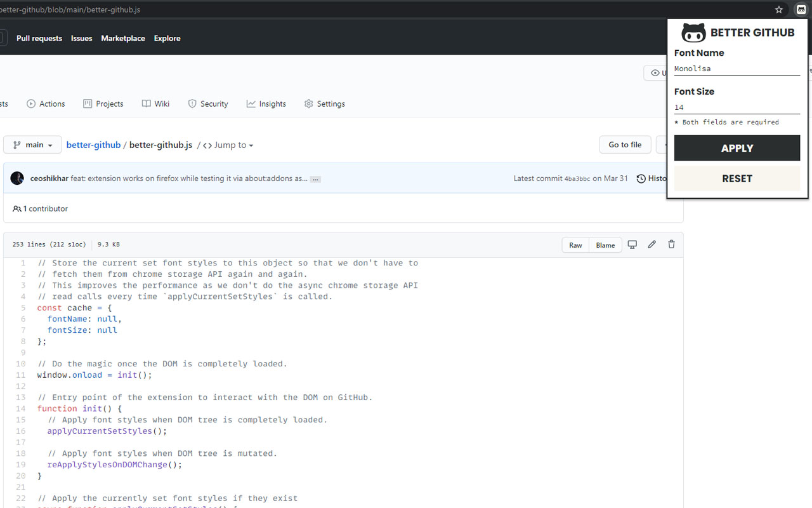
Task: Click inside the Font Size field
Action: coord(737,107)
